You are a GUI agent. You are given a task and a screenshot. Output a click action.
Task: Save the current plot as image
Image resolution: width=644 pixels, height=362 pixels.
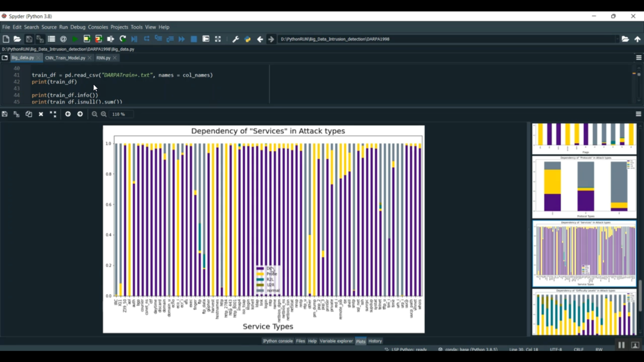(5, 114)
